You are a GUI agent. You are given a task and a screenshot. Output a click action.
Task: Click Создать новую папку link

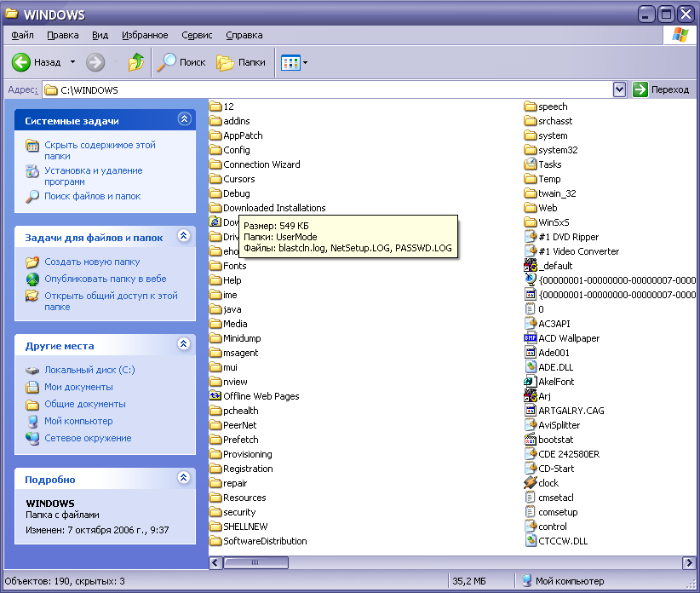click(92, 262)
